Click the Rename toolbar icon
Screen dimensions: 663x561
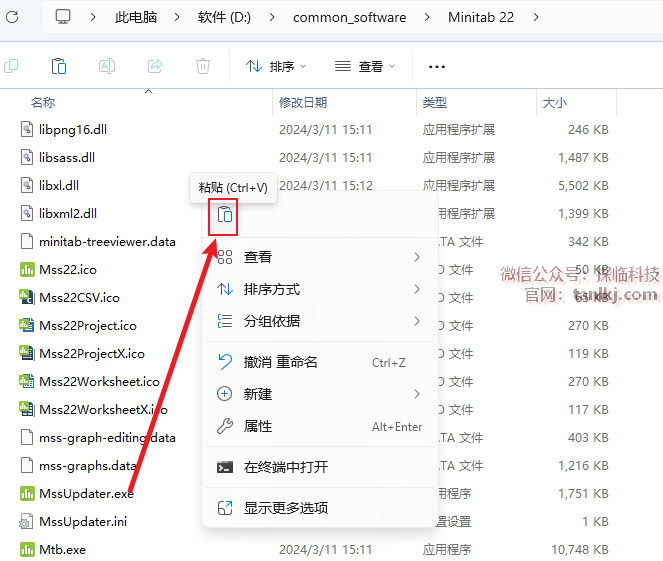pyautogui.click(x=107, y=66)
